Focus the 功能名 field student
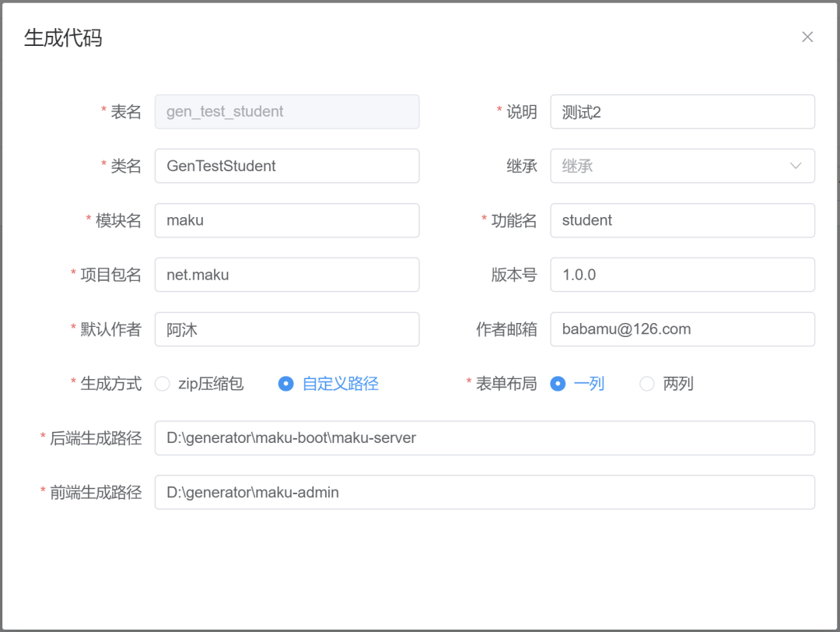 [682, 220]
